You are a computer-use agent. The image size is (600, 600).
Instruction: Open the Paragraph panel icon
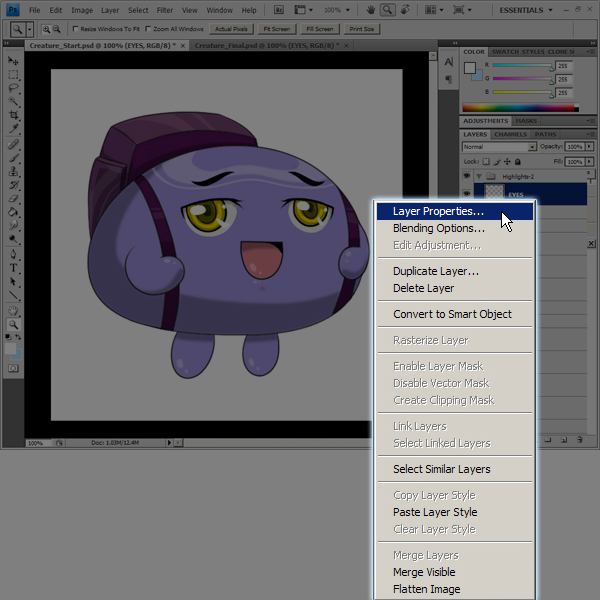(448, 79)
